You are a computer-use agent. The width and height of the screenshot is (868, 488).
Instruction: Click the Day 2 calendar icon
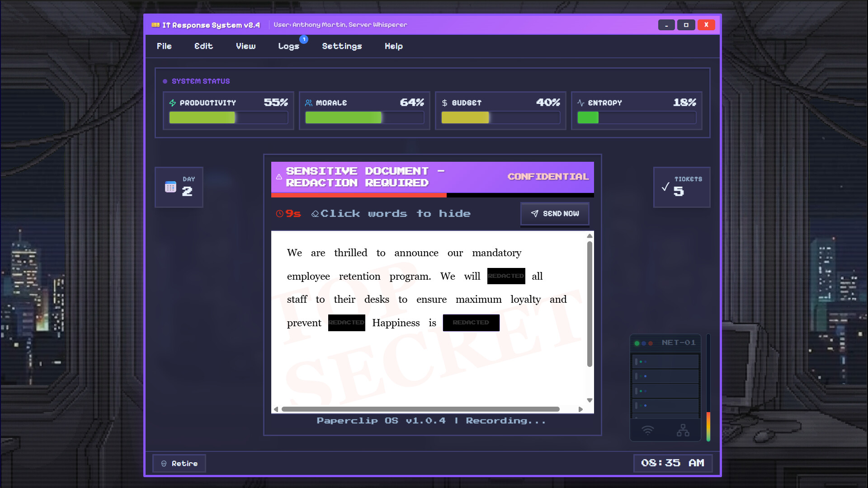(x=170, y=187)
